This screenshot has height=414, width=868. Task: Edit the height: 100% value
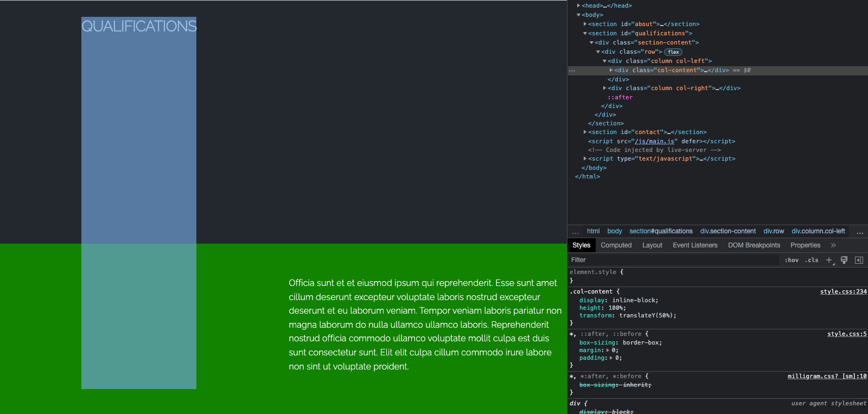pos(615,308)
